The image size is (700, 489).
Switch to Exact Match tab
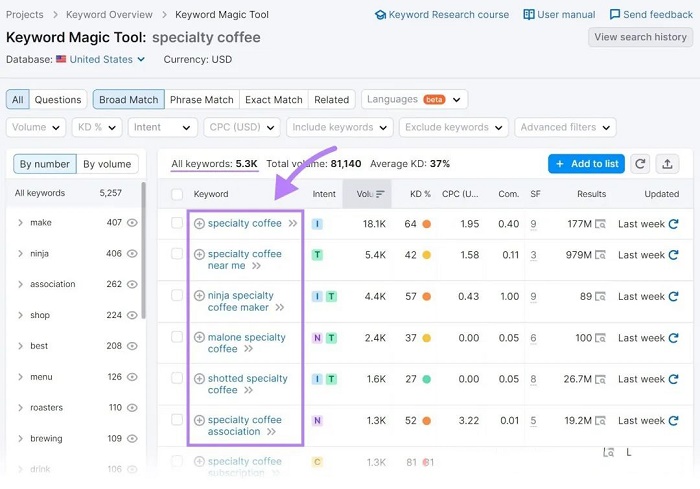pyautogui.click(x=274, y=100)
